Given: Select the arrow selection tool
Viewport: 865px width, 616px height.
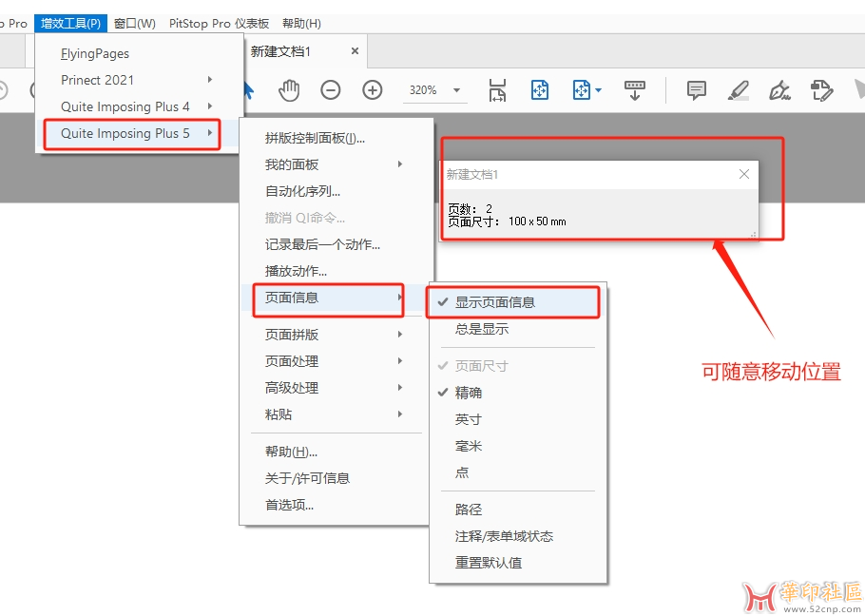Looking at the screenshot, I should [249, 91].
